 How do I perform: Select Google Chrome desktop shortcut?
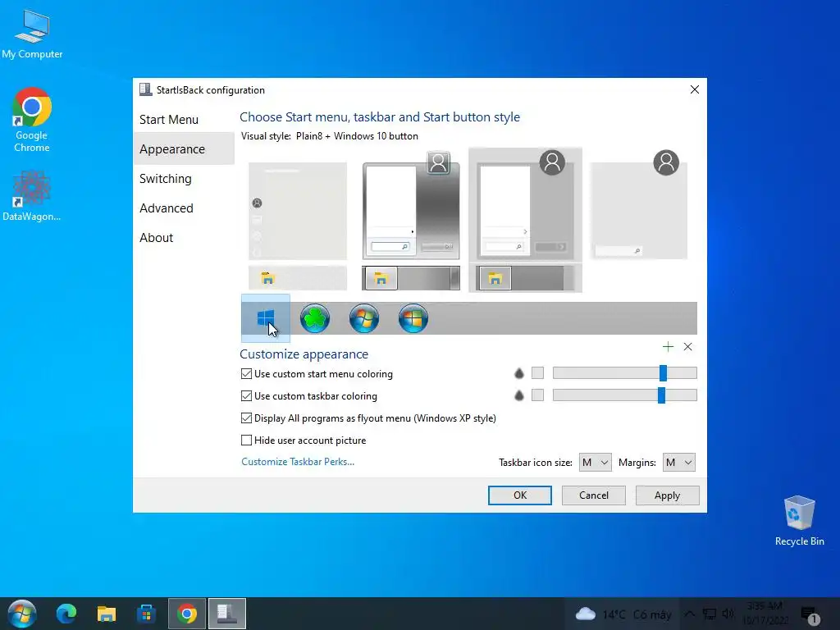coord(32,120)
